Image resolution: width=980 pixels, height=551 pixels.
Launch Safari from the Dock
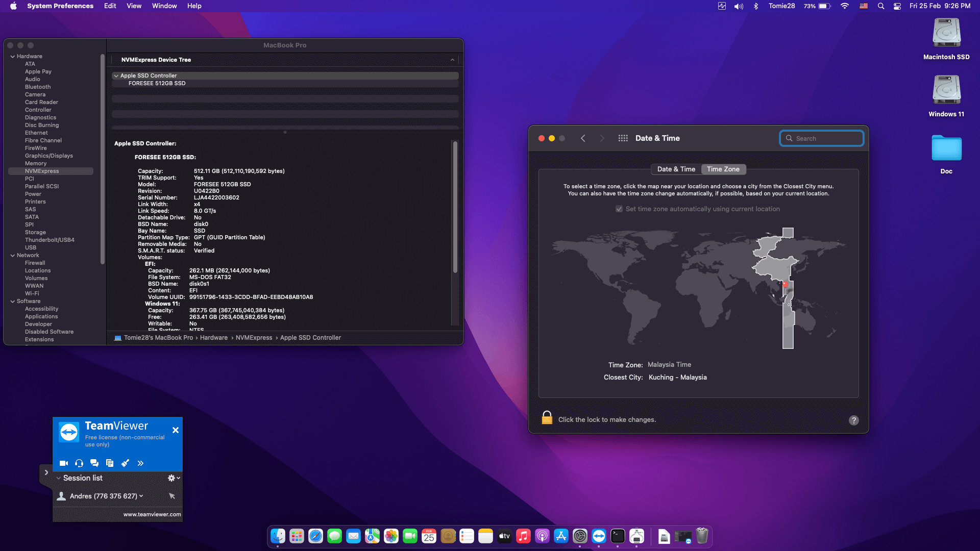(x=315, y=536)
